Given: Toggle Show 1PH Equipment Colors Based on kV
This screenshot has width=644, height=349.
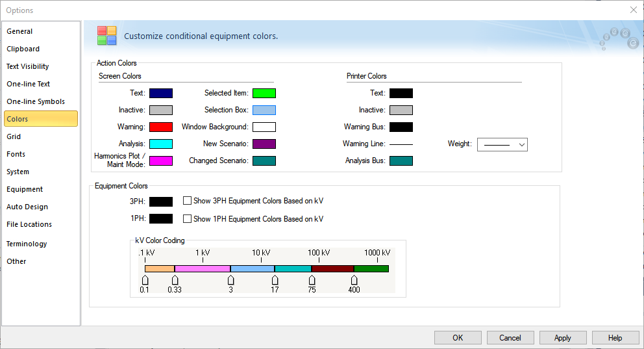Looking at the screenshot, I should tap(187, 219).
